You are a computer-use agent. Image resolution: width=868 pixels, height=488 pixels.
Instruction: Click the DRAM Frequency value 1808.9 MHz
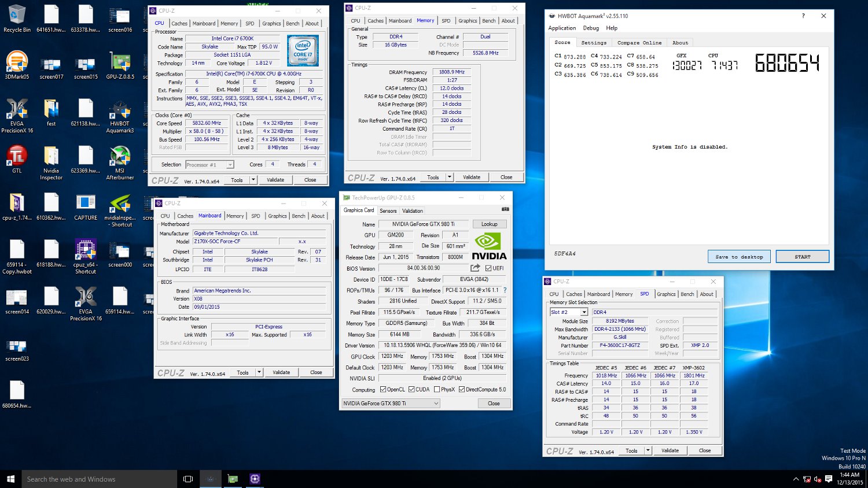[452, 72]
